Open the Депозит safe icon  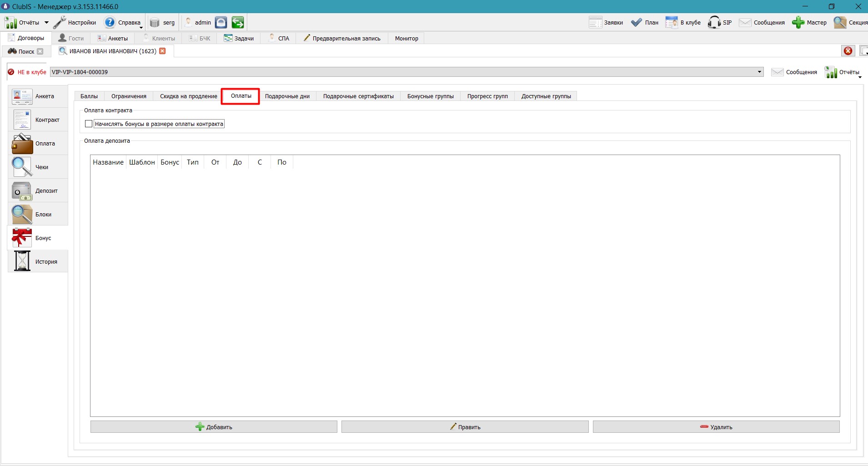coord(22,191)
